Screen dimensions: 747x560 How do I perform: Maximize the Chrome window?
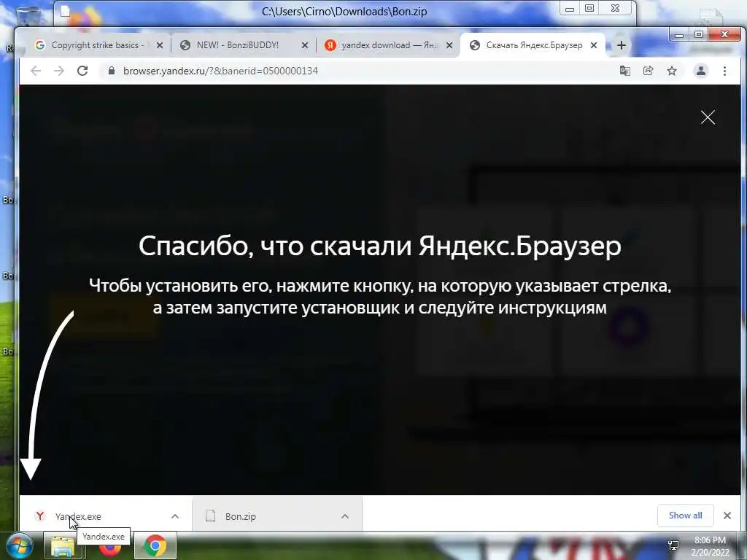pyautogui.click(x=699, y=34)
